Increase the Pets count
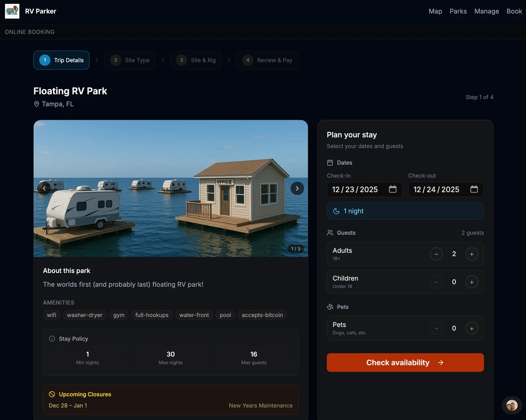Image resolution: width=526 pixels, height=420 pixels. [x=471, y=329]
